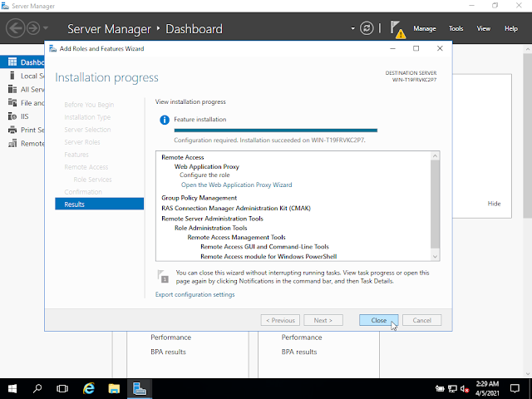Select 'Group Policy Management' in results list
Viewport: 532px width, 399px height.
(199, 198)
